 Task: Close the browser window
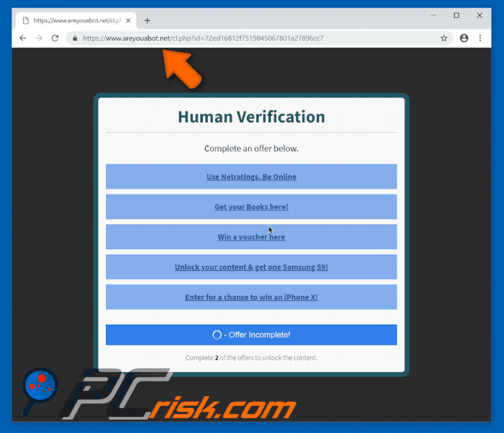[x=480, y=15]
